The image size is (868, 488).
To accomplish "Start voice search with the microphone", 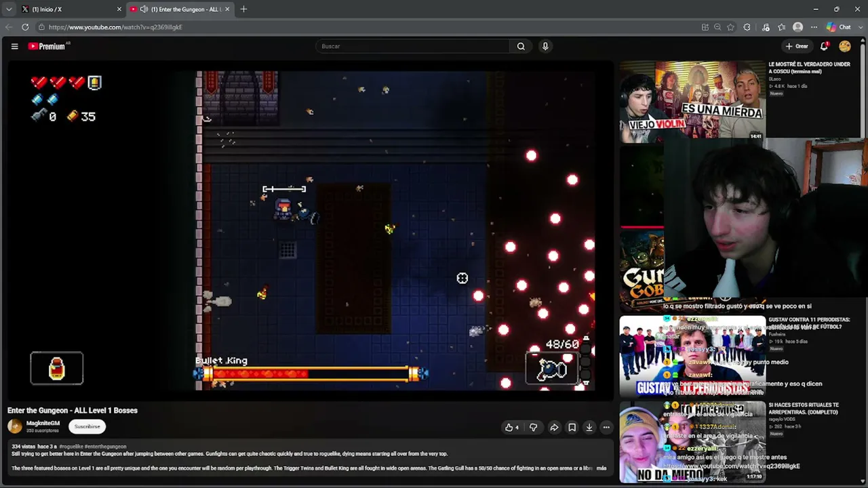I will [545, 46].
